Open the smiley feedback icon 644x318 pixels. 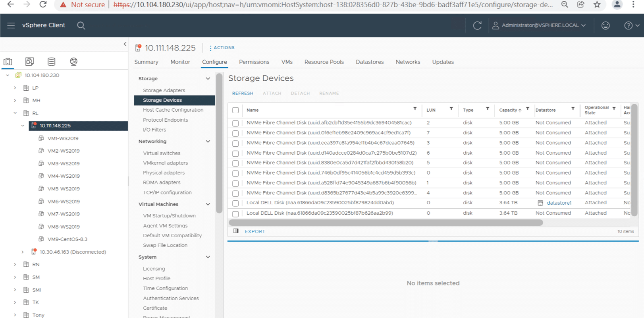click(605, 25)
